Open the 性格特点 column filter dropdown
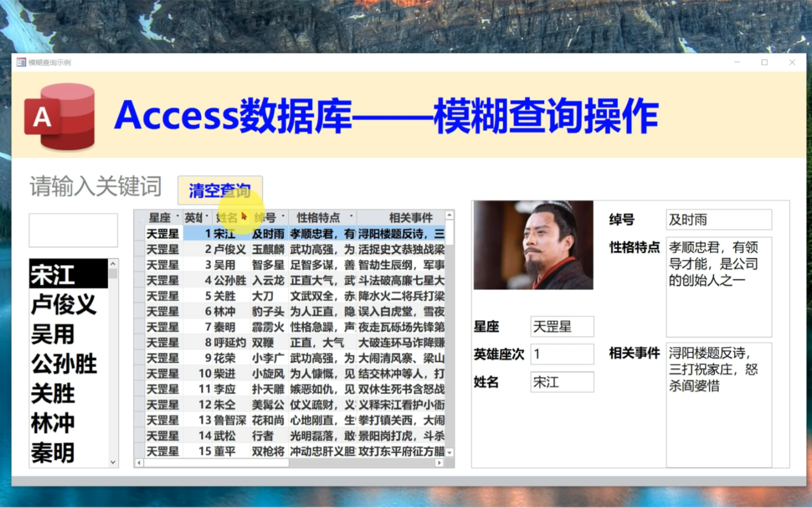The image size is (812, 508). tap(351, 217)
